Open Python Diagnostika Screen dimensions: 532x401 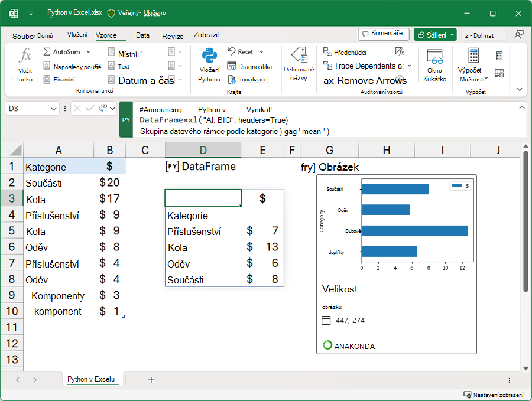[x=249, y=66]
